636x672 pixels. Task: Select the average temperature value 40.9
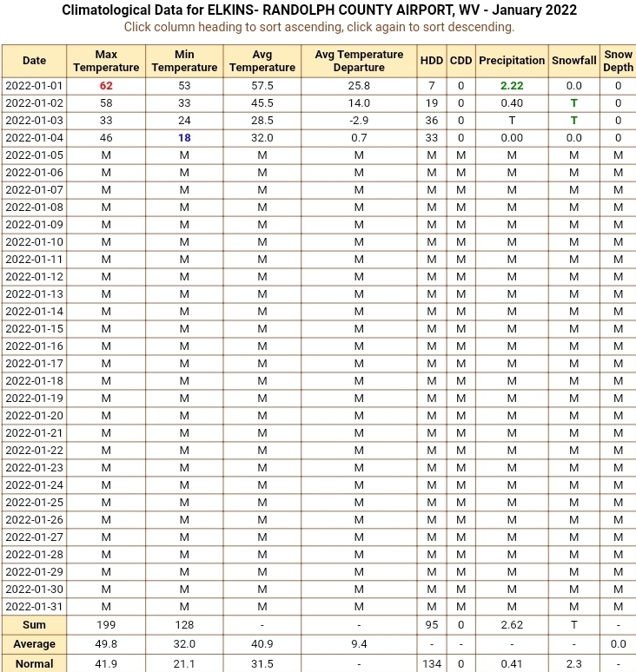click(262, 644)
